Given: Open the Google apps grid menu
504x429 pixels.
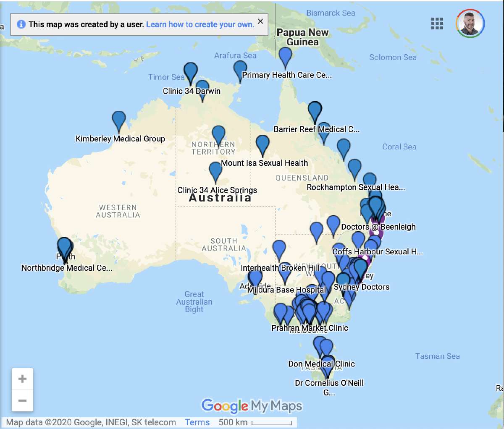Looking at the screenshot, I should (x=437, y=24).
